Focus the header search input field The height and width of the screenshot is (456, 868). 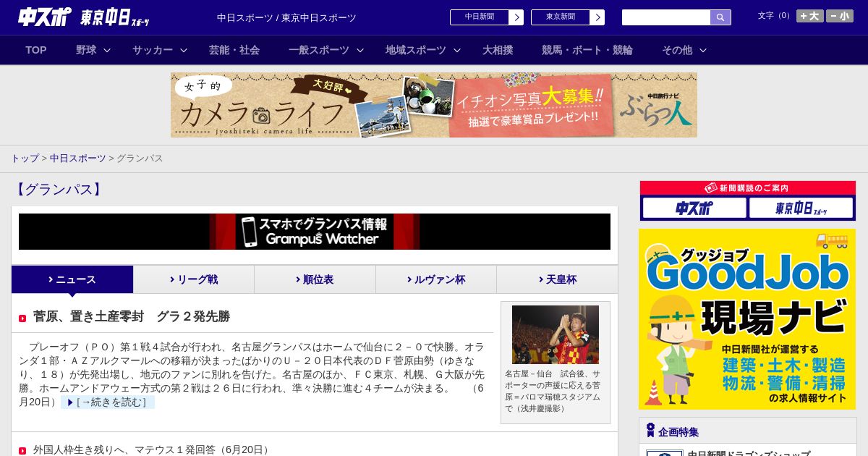click(x=666, y=17)
